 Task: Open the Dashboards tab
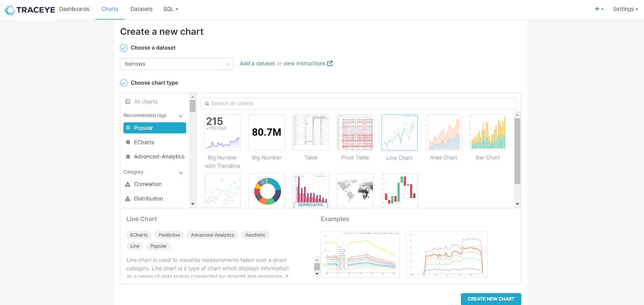(x=74, y=9)
